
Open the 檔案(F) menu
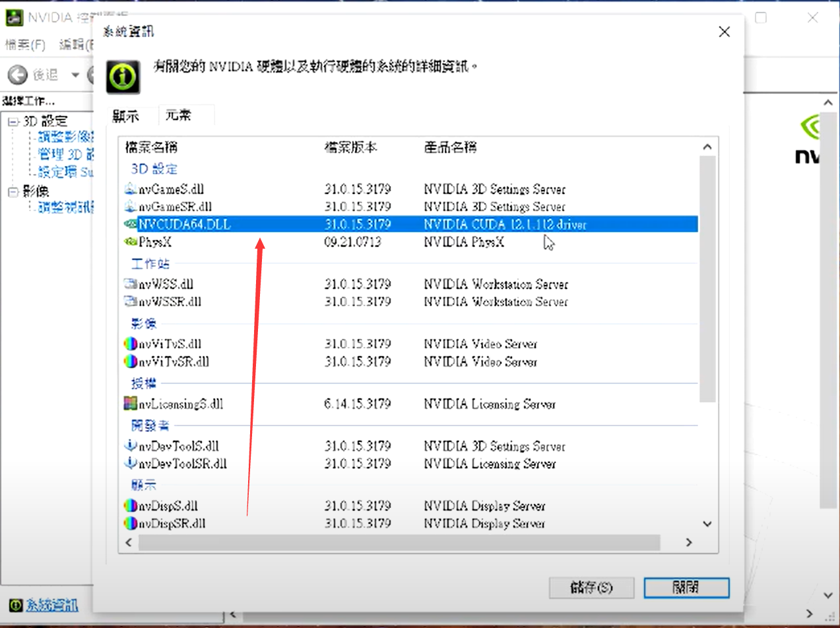click(x=25, y=45)
